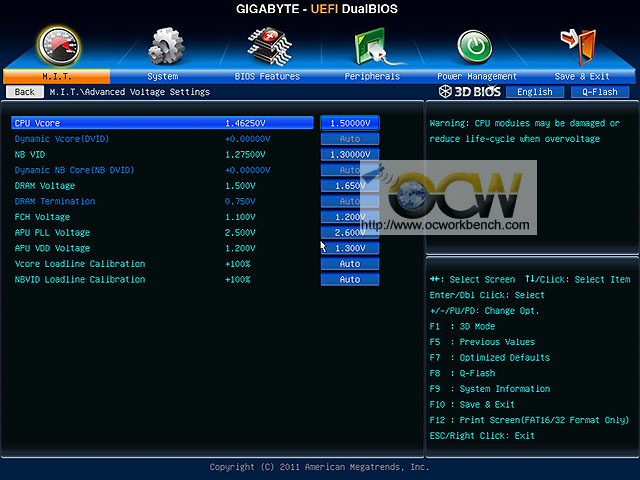Click the F8 Q-Flash help line
The image size is (640, 480).
462,373
